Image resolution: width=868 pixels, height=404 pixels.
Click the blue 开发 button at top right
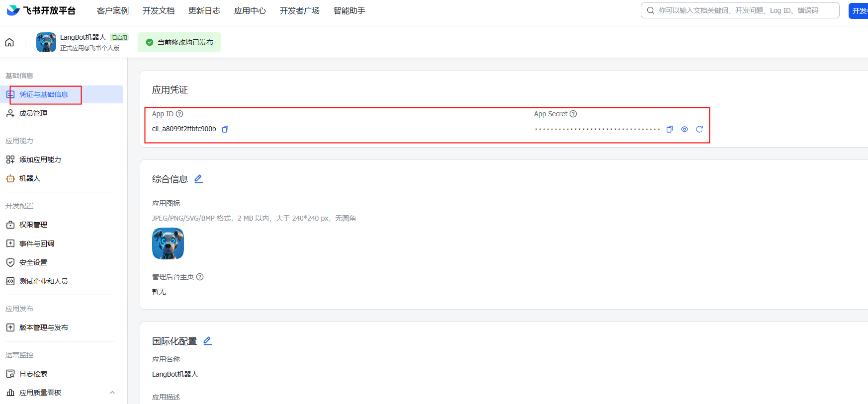coord(859,11)
